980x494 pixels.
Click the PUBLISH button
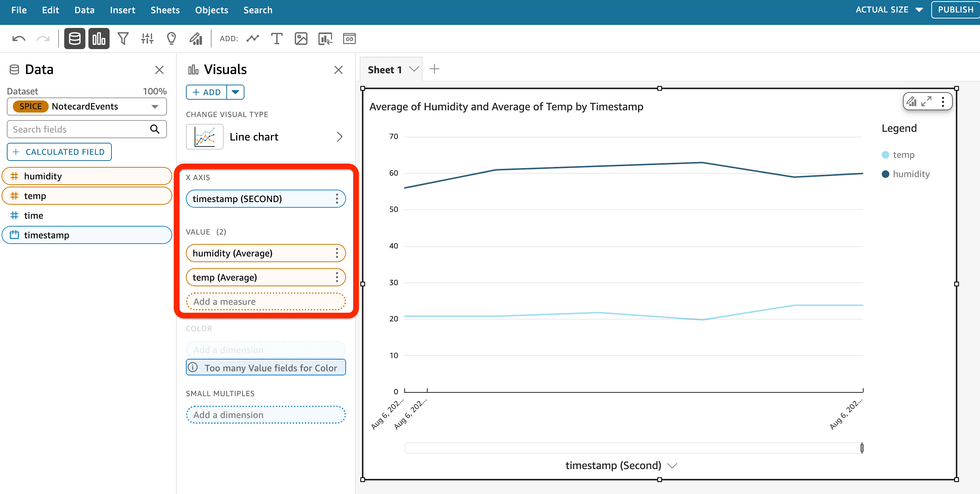tap(955, 10)
